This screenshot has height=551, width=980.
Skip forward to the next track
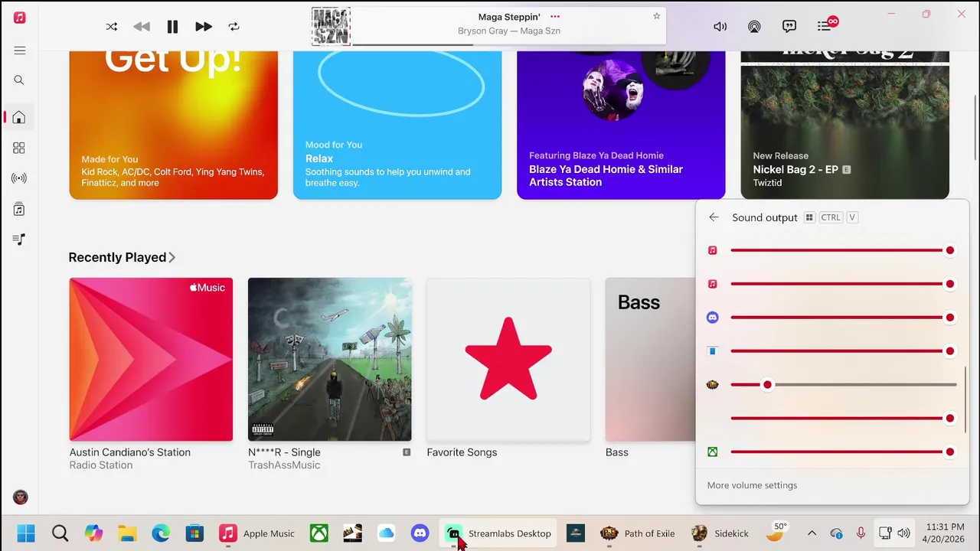[203, 27]
